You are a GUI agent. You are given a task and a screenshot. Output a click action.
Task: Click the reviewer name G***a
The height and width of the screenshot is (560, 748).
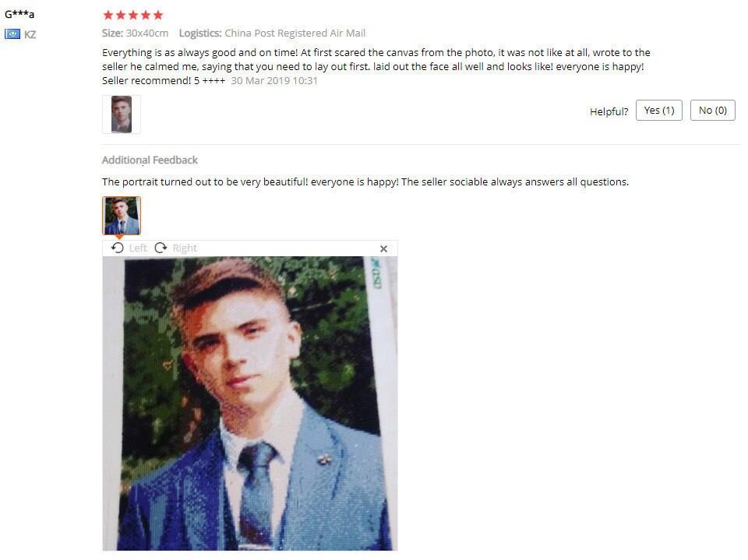pyautogui.click(x=19, y=14)
